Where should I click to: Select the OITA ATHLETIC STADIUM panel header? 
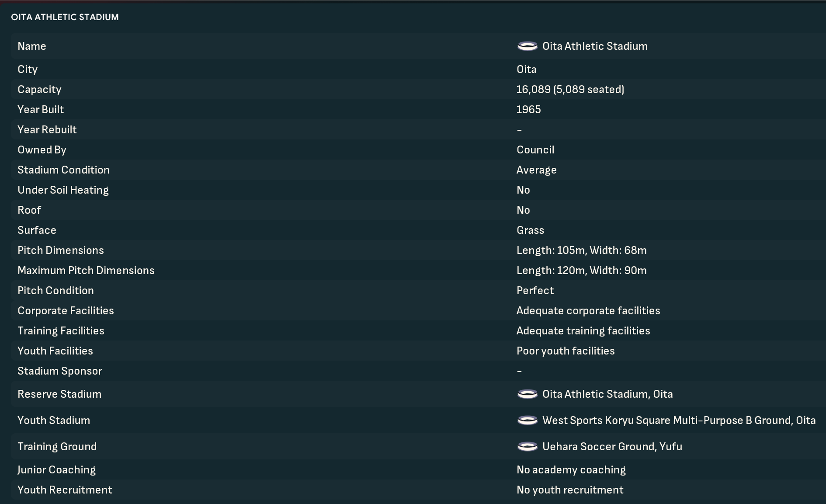tap(65, 17)
